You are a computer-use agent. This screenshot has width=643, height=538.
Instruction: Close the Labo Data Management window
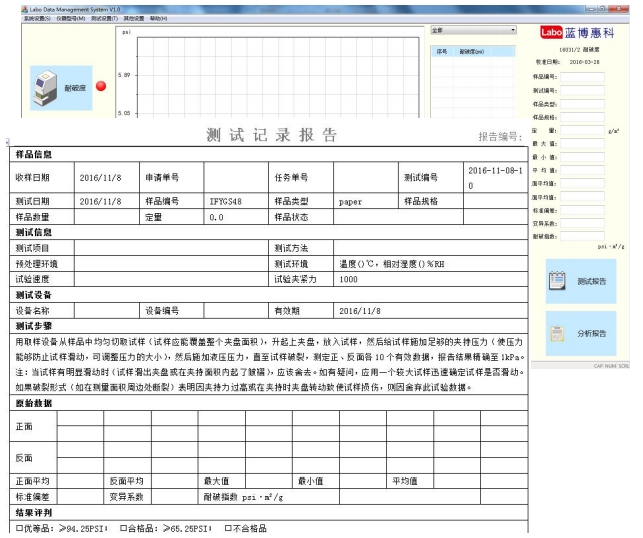tap(619, 9)
